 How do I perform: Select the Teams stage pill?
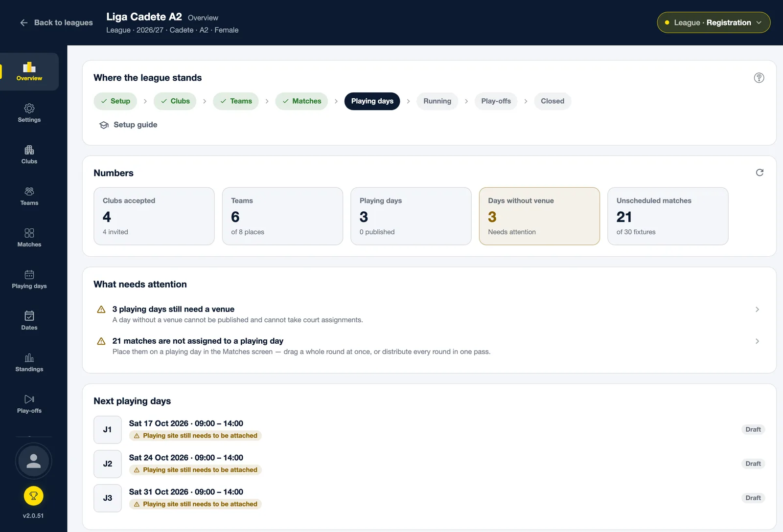pos(236,101)
